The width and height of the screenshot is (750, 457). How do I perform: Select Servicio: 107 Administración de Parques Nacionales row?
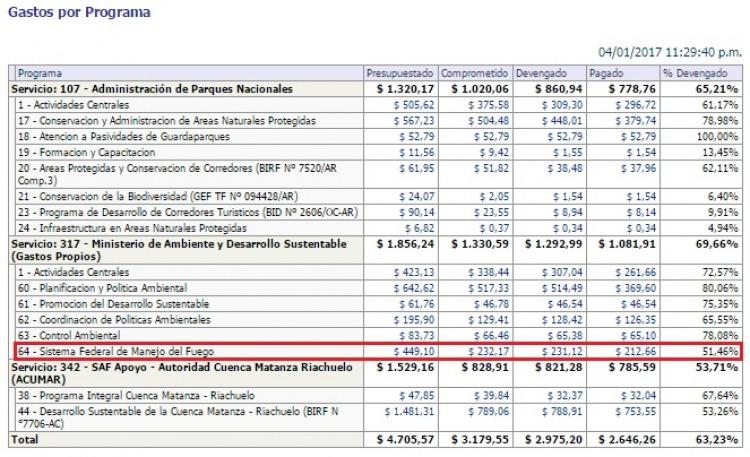tap(375, 89)
